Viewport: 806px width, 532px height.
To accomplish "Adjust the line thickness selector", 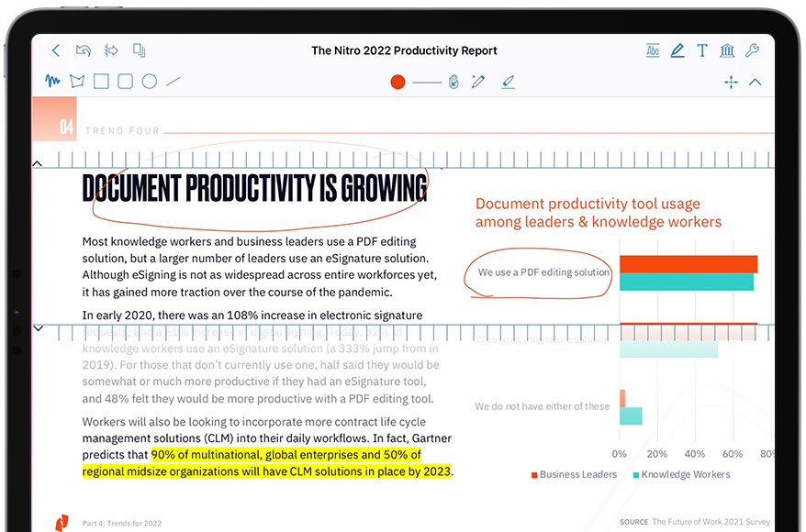I will [x=427, y=83].
